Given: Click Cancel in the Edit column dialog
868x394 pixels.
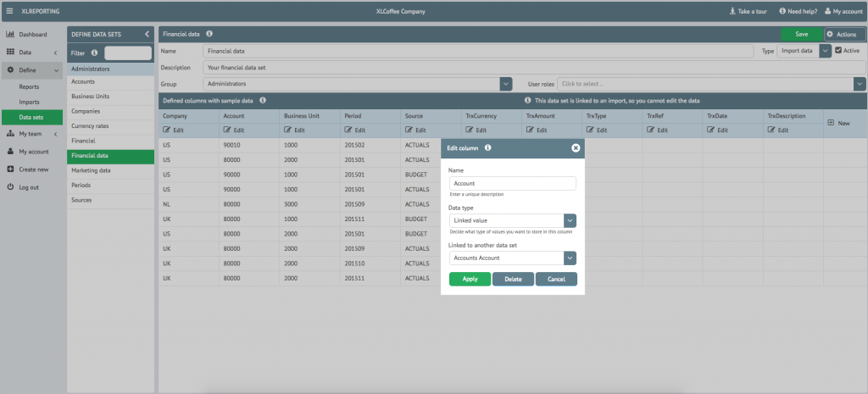Looking at the screenshot, I should tap(556, 279).
